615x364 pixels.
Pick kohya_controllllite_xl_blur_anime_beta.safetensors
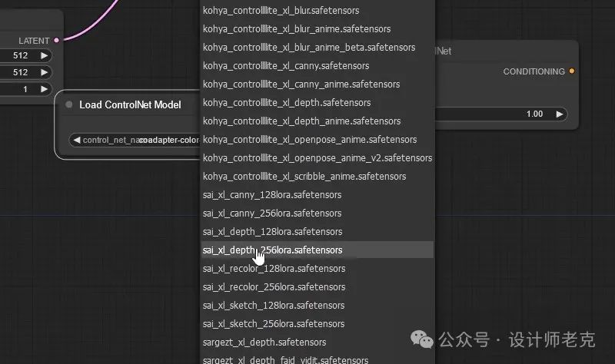click(317, 48)
